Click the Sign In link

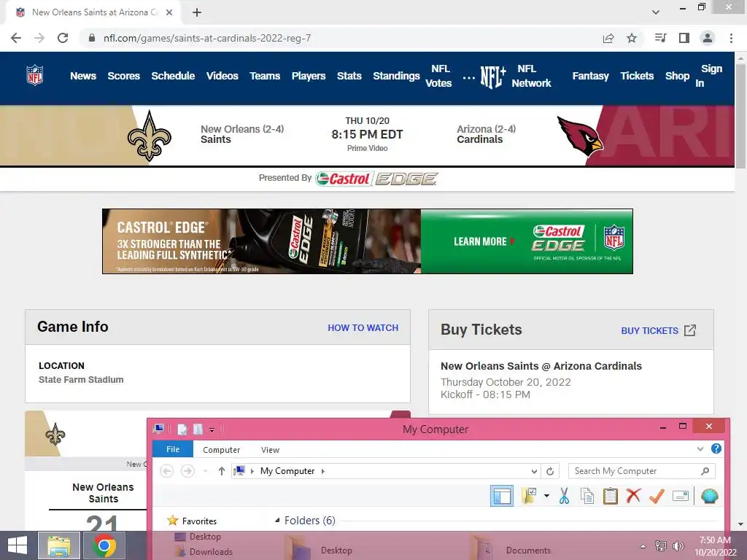pos(708,76)
